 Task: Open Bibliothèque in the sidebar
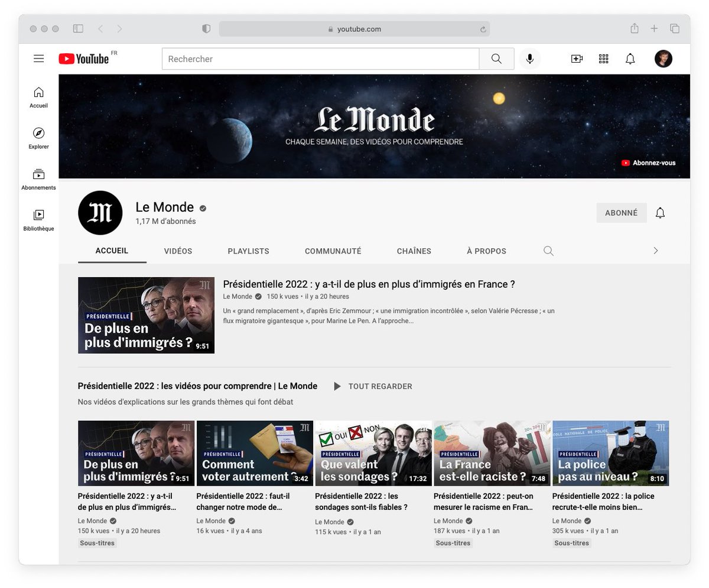(x=38, y=220)
